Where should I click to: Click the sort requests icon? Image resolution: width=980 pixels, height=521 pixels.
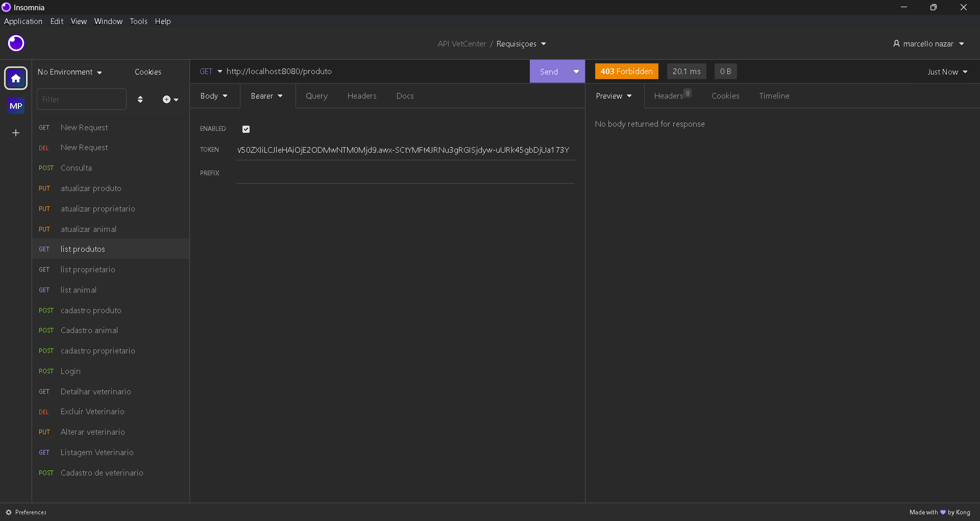(x=140, y=100)
